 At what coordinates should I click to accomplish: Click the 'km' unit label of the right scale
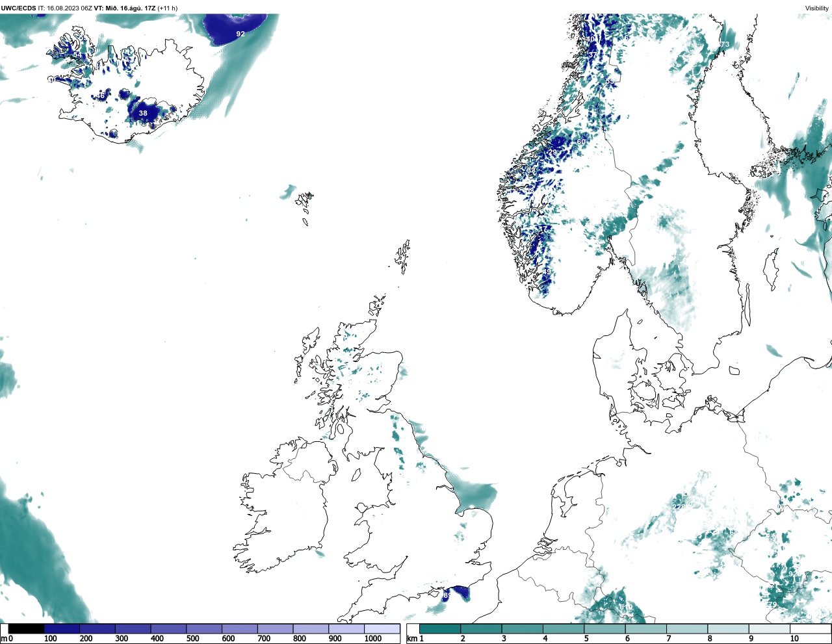pos(411,639)
